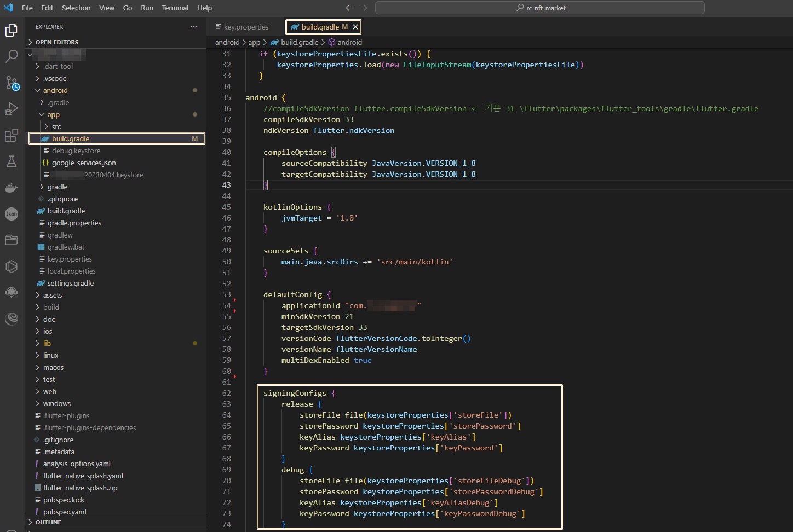Open analysis_options.yaml file
The height and width of the screenshot is (532, 793).
[x=77, y=464]
